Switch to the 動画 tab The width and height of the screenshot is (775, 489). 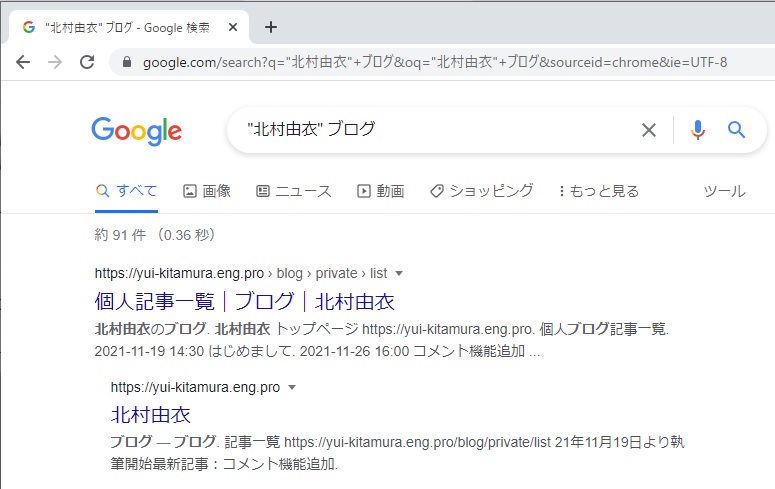(x=381, y=191)
